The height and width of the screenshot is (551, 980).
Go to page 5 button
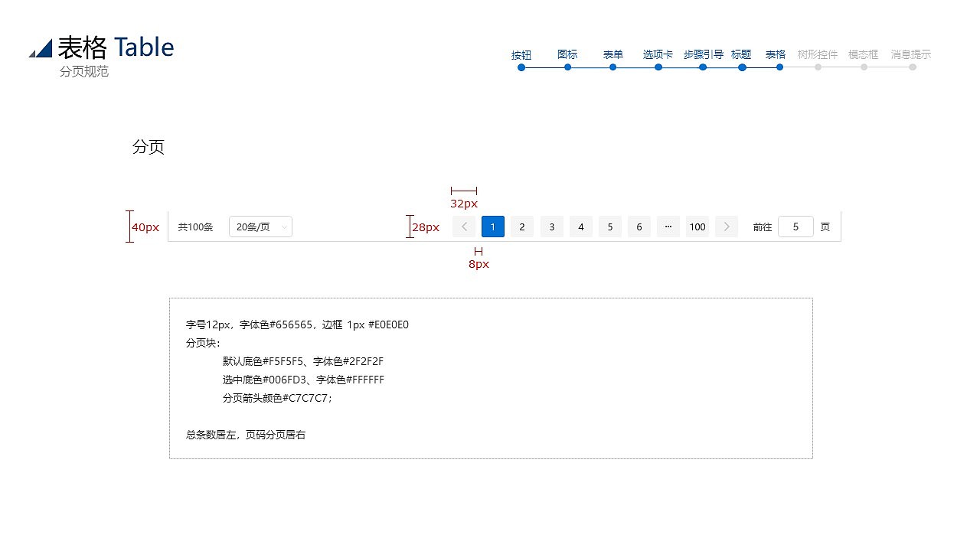(x=610, y=227)
